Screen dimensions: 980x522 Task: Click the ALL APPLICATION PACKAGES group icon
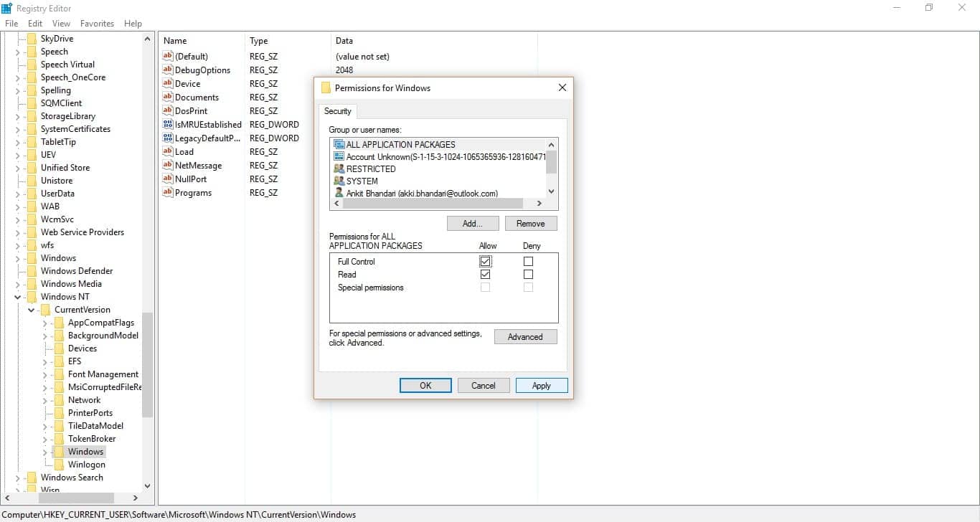click(339, 144)
